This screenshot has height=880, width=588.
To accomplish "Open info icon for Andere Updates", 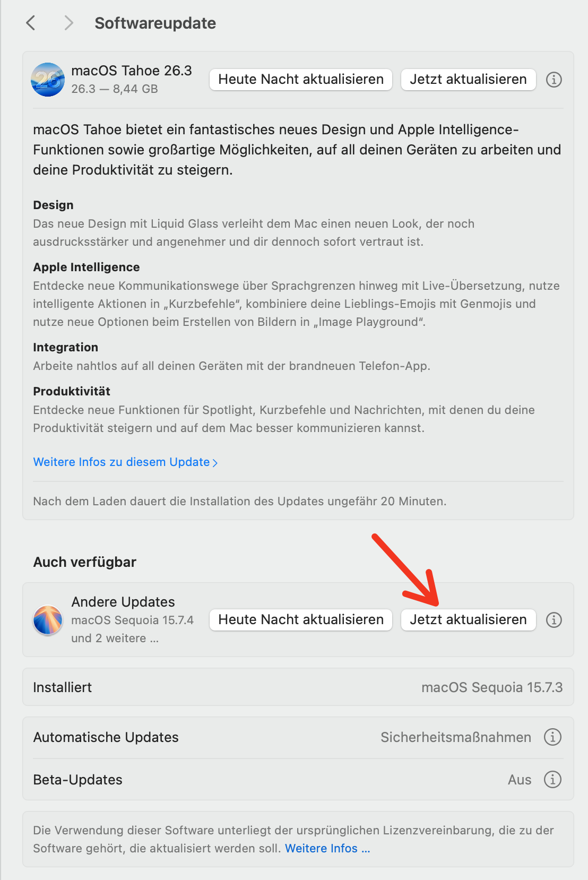I will [x=554, y=620].
